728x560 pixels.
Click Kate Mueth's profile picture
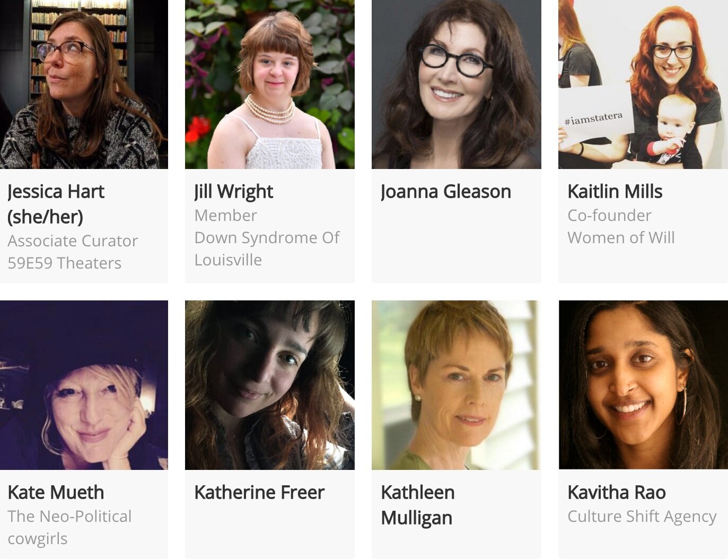(84, 385)
